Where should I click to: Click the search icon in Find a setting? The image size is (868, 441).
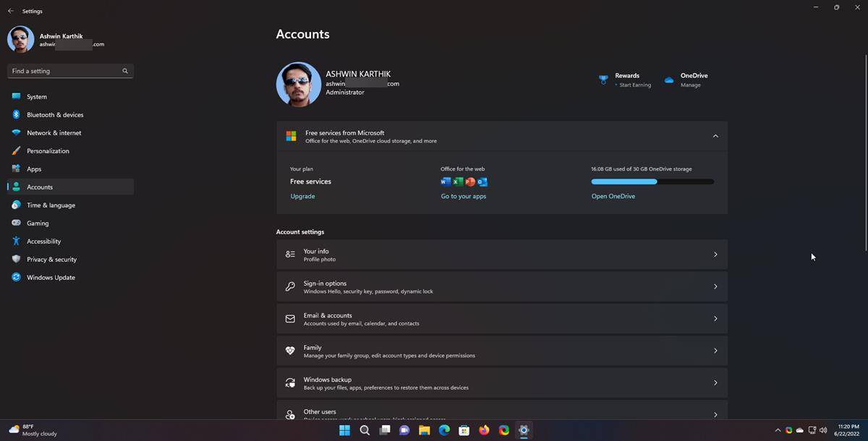pyautogui.click(x=124, y=71)
